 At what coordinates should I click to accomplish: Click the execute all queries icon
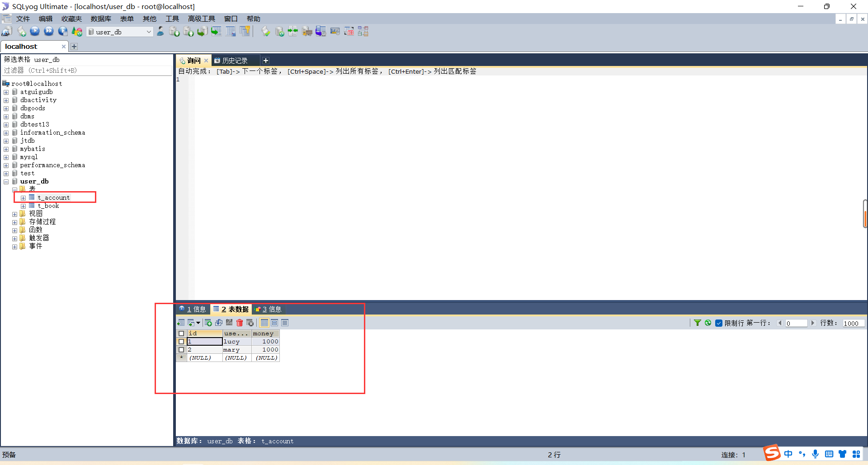coord(49,32)
